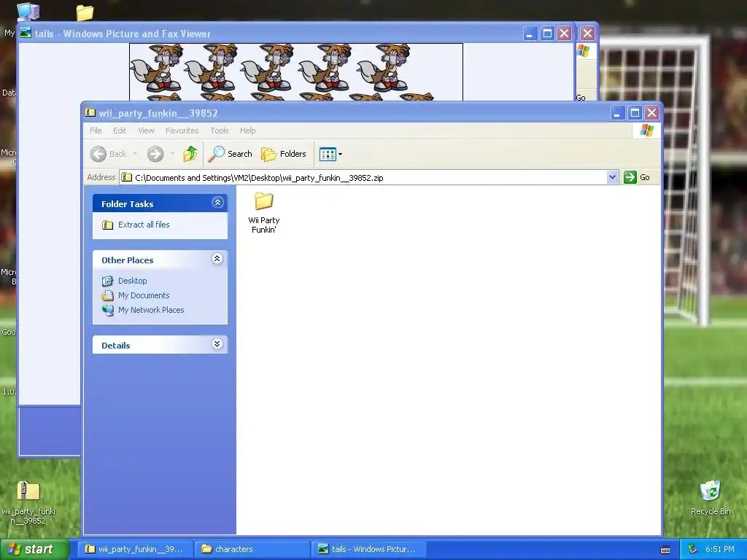The width and height of the screenshot is (747, 560).
Task: Open the Back history dropdown arrow
Action: coord(135,154)
